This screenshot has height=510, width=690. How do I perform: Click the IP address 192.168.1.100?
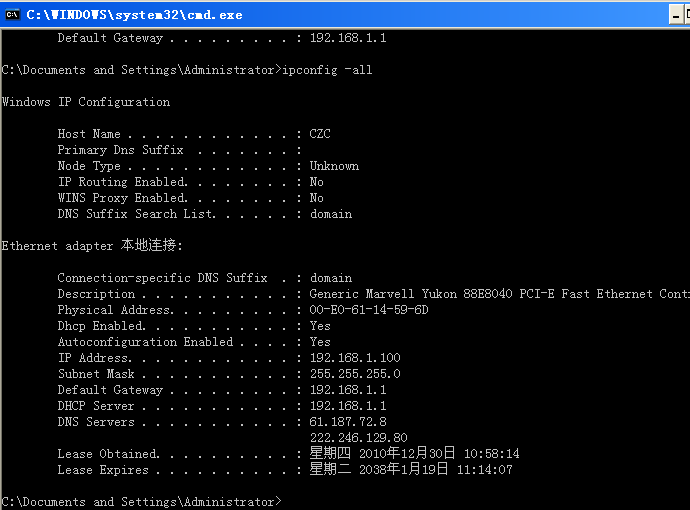pyautogui.click(x=355, y=358)
